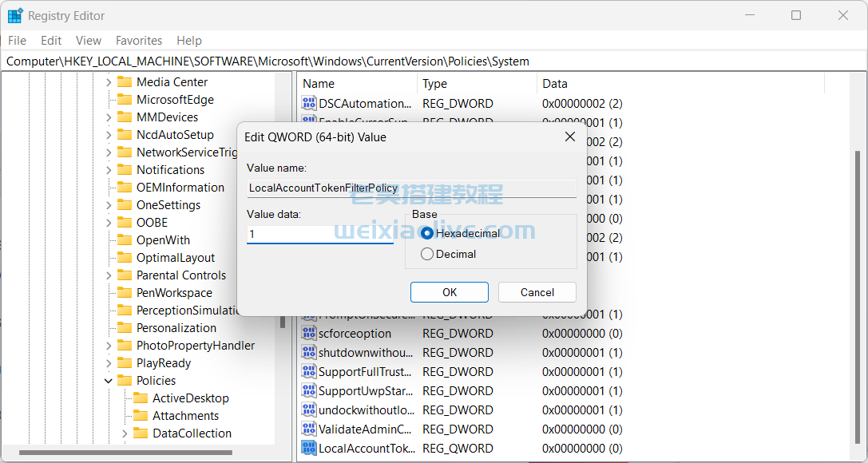The image size is (868, 463).
Task: Collapse the Policies key
Action: click(108, 380)
